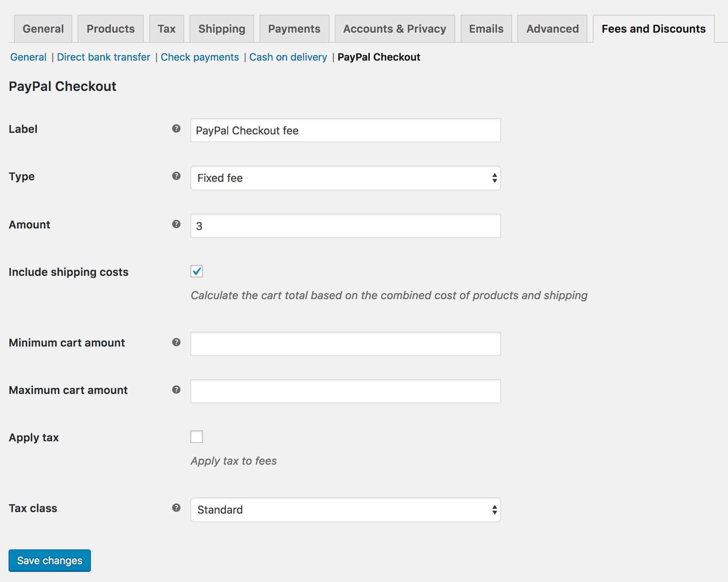Click the Maximum cart amount help icon

tap(176, 390)
